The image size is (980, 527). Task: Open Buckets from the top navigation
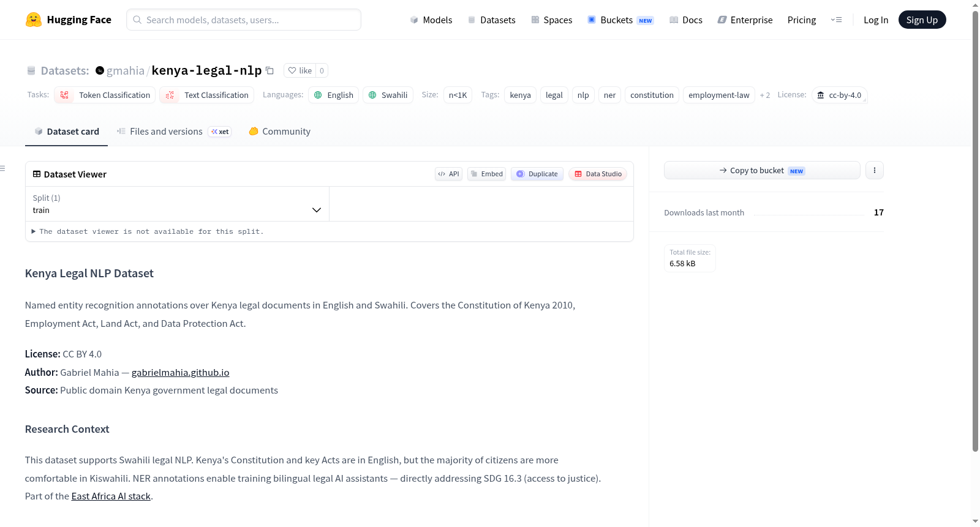pyautogui.click(x=620, y=20)
